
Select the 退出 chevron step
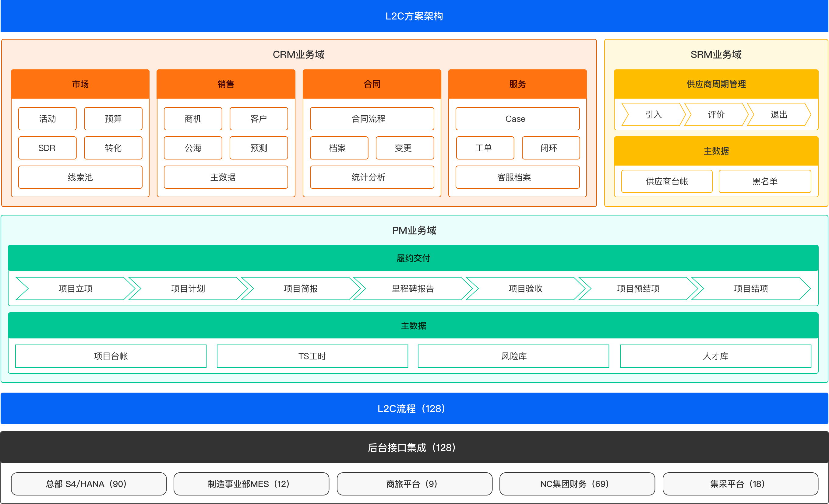(x=779, y=115)
